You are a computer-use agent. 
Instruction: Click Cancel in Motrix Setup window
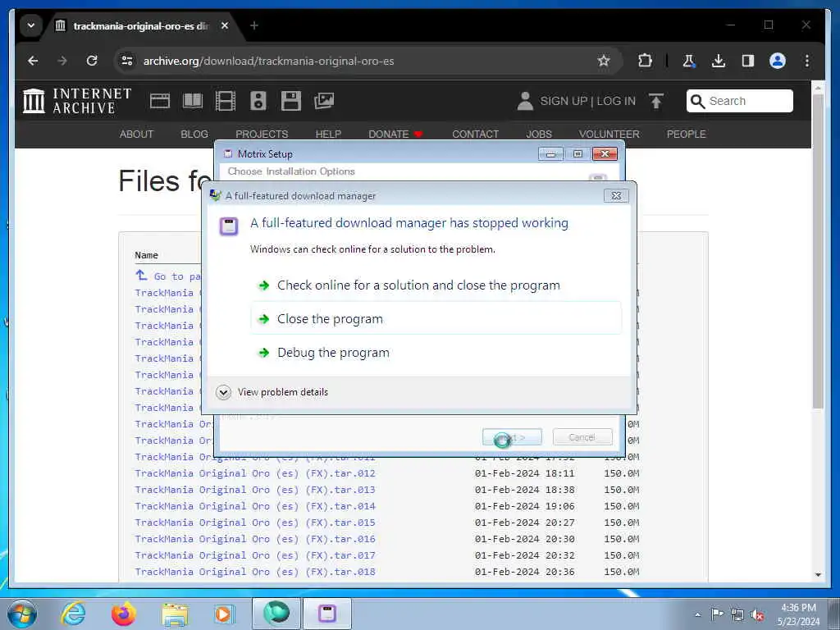[582, 437]
